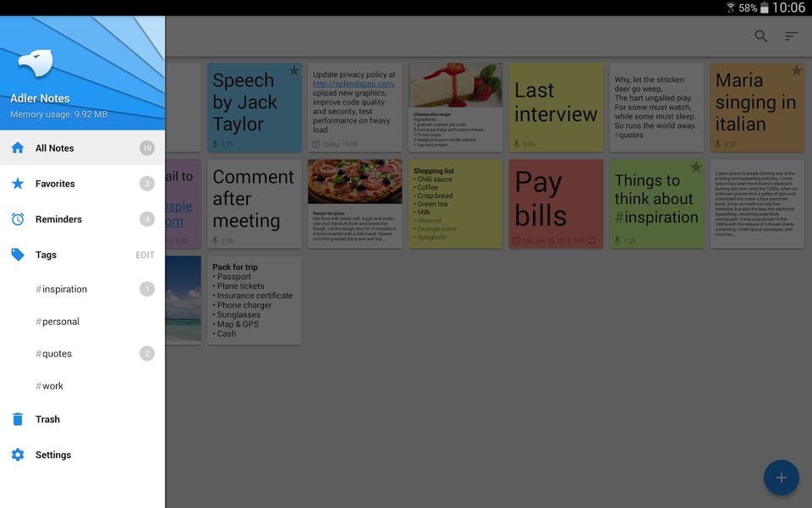The image size is (812, 508).
Task: Tap repeat icon on Pay bills note
Action: pos(592,240)
